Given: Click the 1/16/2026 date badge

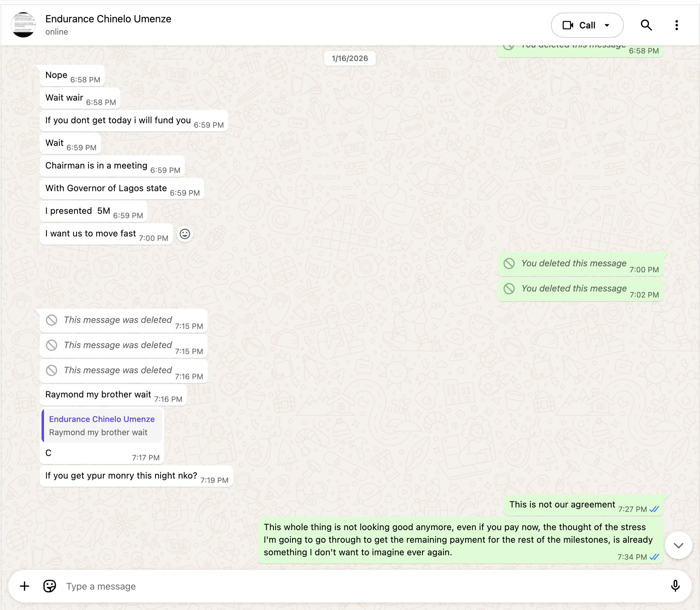Looking at the screenshot, I should [x=350, y=58].
